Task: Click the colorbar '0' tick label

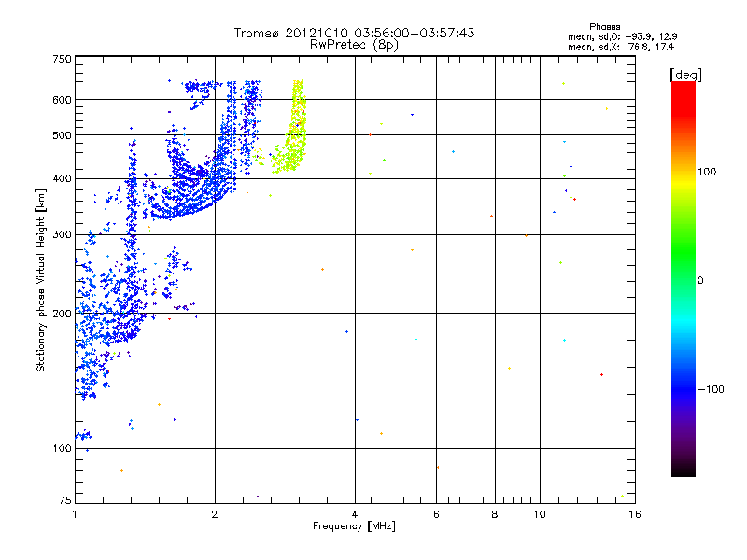Action: click(700, 281)
